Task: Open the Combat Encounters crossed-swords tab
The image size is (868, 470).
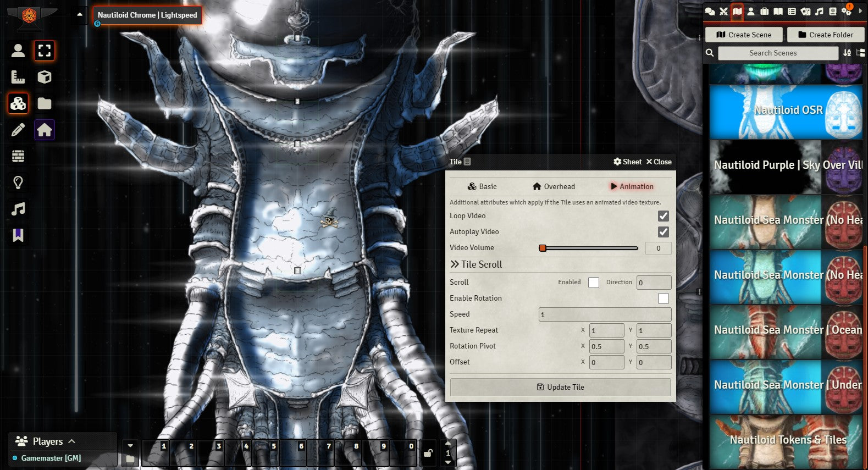Action: coord(723,12)
